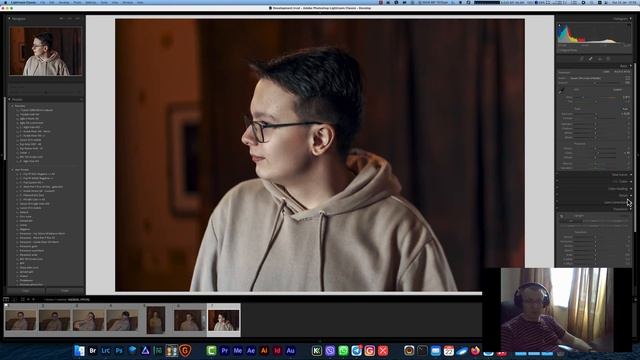
Task: Open Lightroom Classic icon in the Dock
Action: [x=106, y=350]
